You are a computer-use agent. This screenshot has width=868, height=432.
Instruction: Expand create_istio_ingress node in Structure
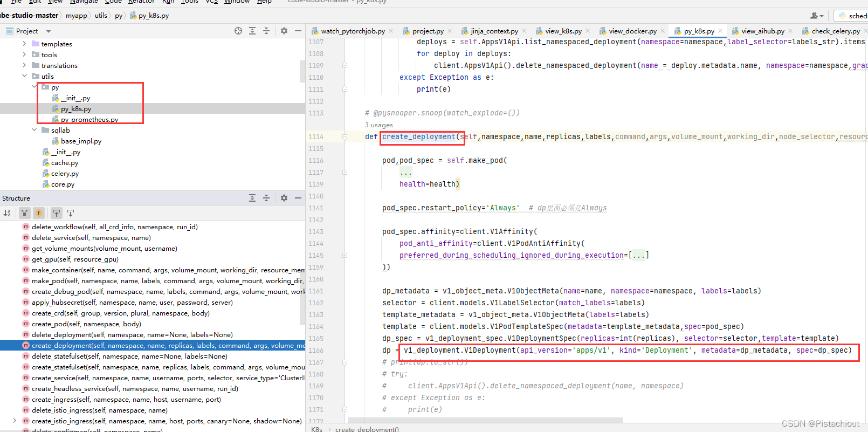tap(15, 421)
